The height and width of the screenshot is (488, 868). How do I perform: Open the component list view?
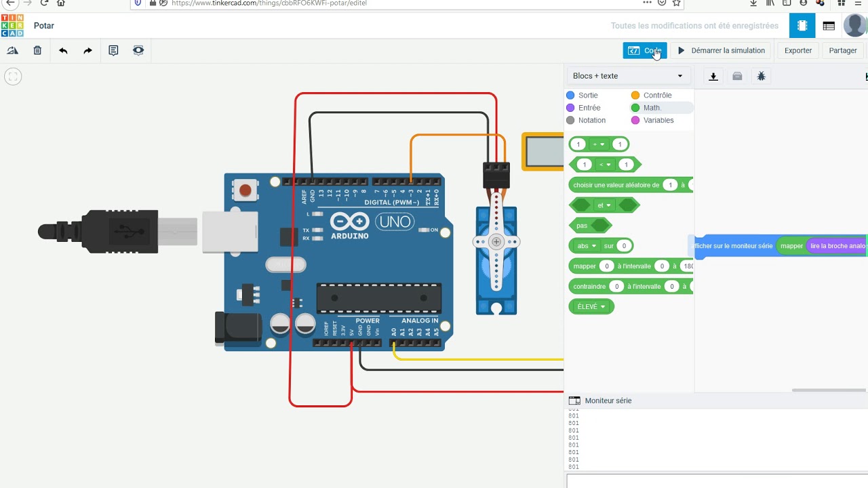point(829,26)
